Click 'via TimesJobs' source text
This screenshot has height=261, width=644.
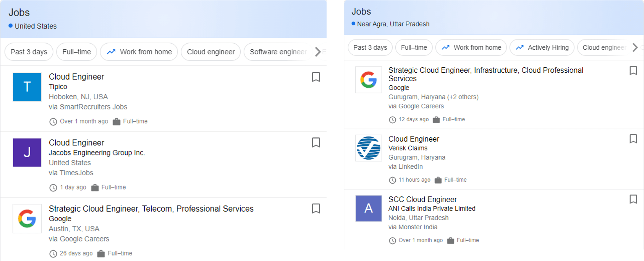[71, 173]
